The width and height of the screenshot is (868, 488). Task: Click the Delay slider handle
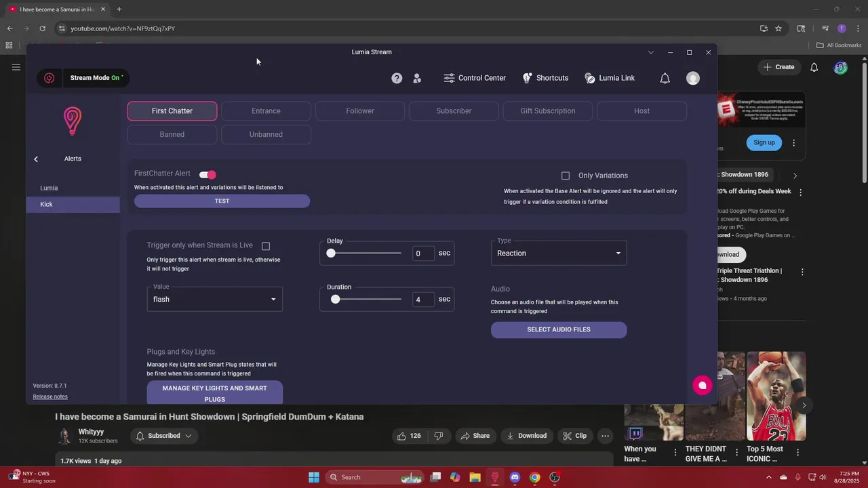[331, 253]
